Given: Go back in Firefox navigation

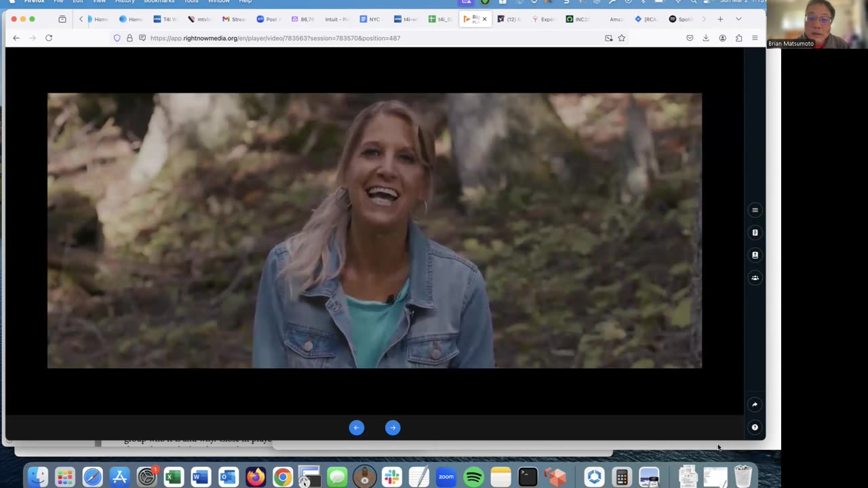Looking at the screenshot, I should 16,38.
